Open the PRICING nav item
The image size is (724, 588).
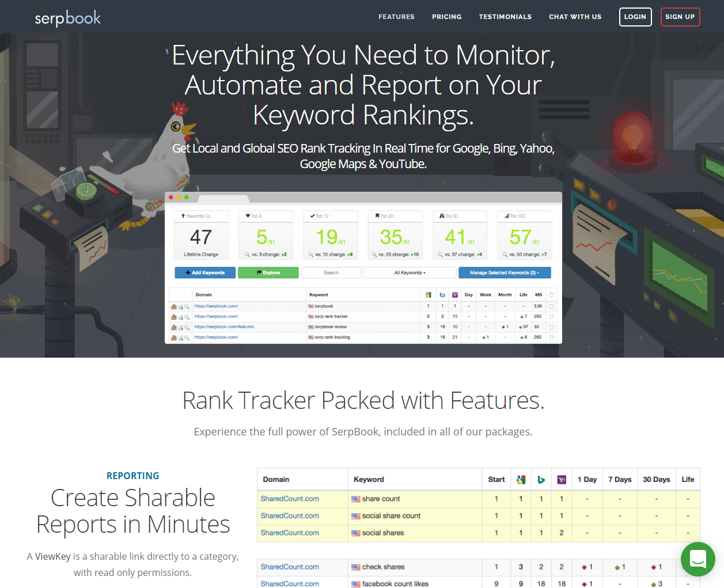coord(447,17)
